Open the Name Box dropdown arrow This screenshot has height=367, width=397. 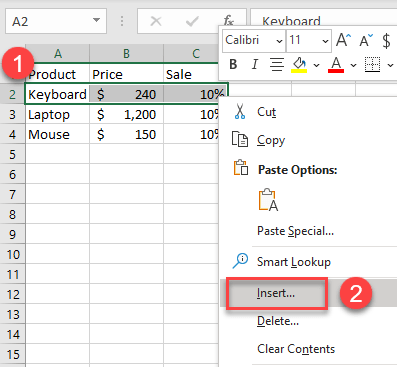point(96,20)
